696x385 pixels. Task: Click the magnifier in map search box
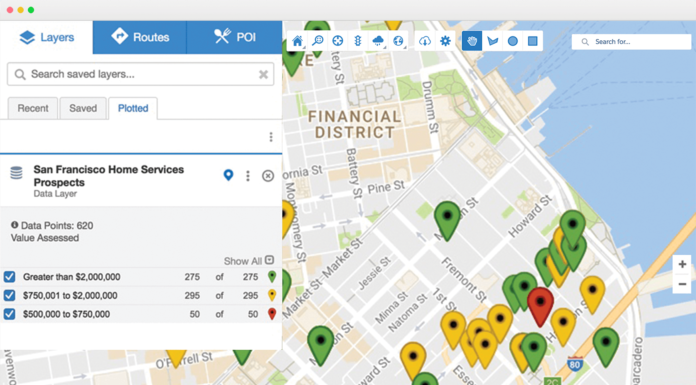[x=585, y=42]
